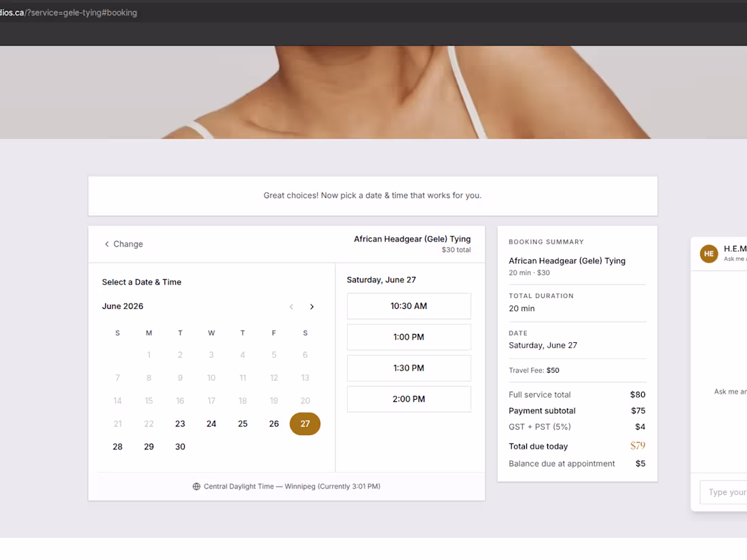Screen dimensions: 747x560
Task: Click the 'Payment subtotal' label
Action: click(542, 411)
